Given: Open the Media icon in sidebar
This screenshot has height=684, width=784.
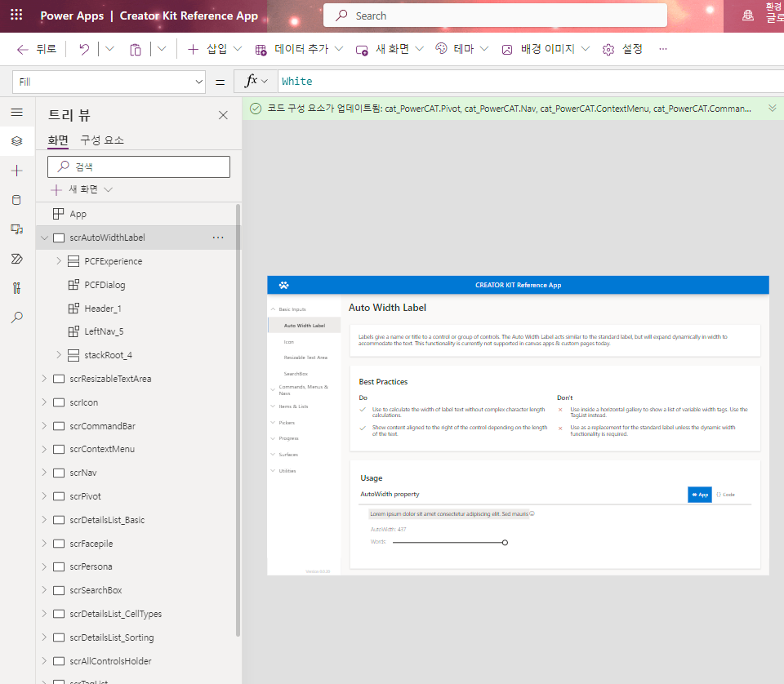Looking at the screenshot, I should tap(16, 229).
